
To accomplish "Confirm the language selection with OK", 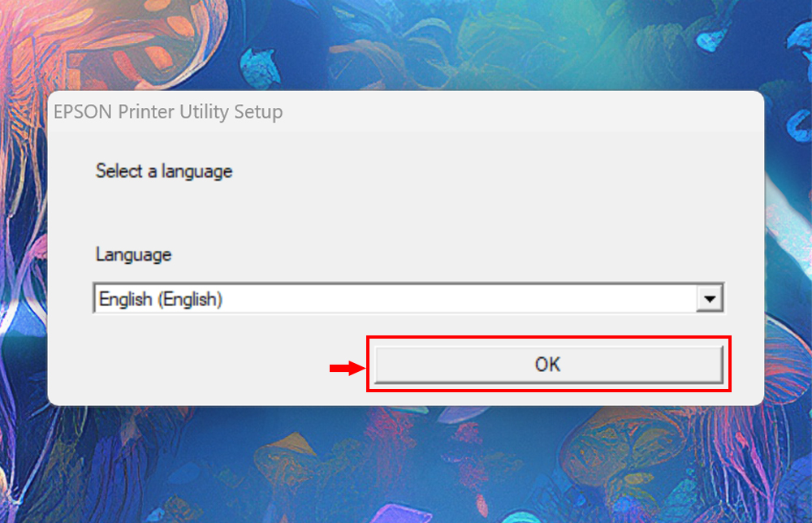I will [x=548, y=365].
